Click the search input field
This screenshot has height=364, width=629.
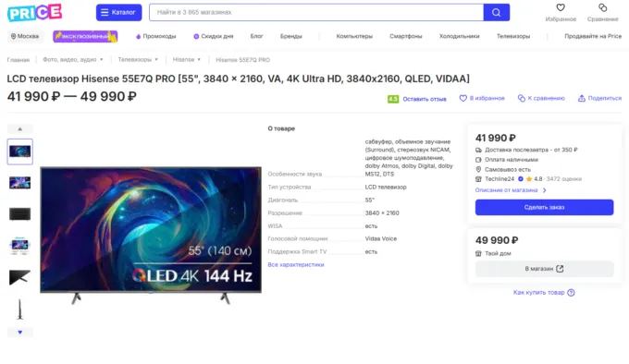(x=316, y=12)
